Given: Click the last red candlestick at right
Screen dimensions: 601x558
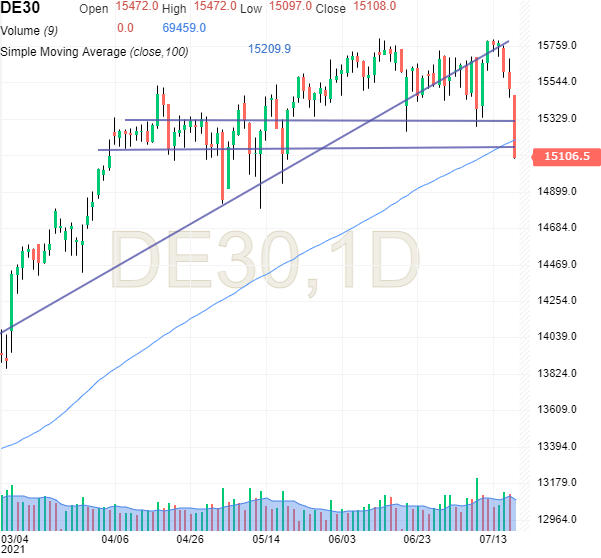Looking at the screenshot, I should point(514,125).
